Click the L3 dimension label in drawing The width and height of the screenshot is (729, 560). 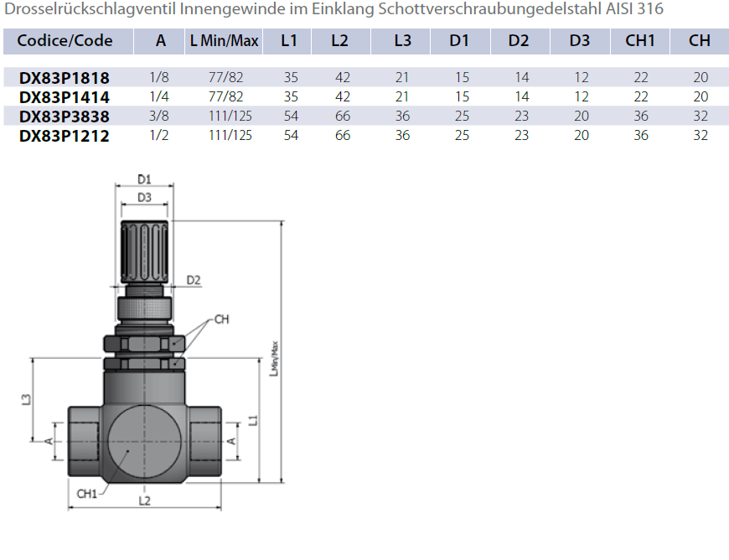point(27,401)
